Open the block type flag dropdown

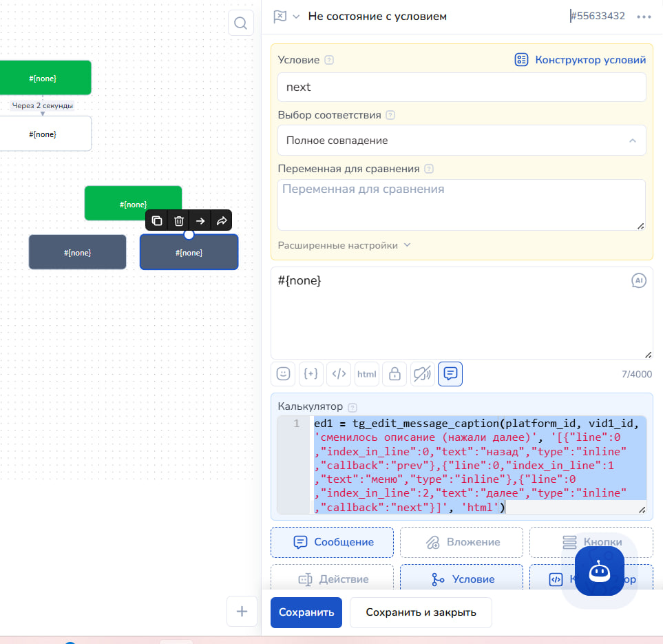286,17
